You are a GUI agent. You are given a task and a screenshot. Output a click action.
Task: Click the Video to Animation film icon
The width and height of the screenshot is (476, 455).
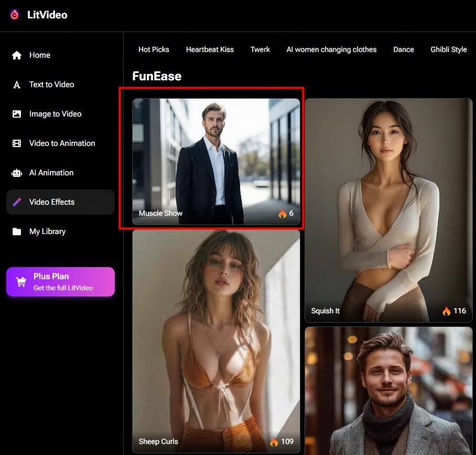(17, 143)
